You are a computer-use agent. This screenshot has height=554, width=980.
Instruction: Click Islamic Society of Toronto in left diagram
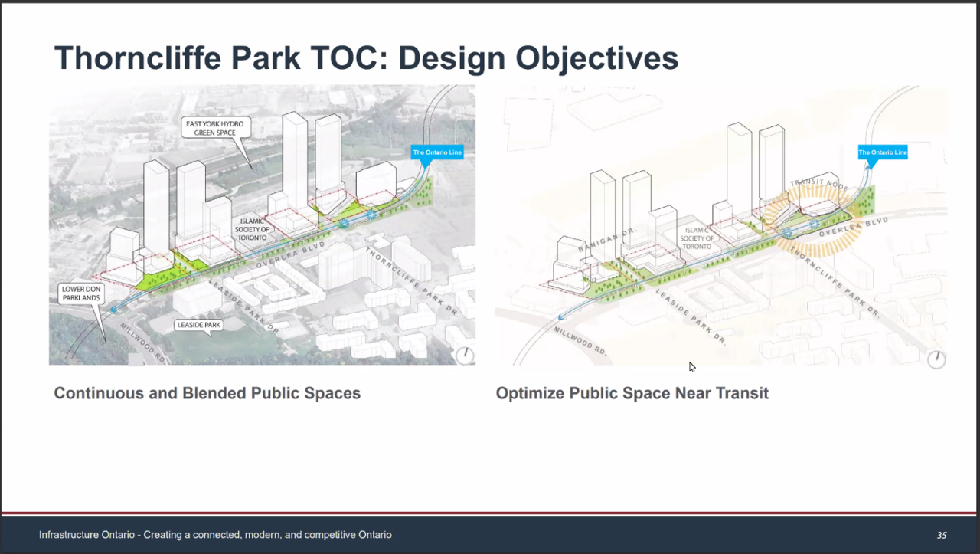click(252, 229)
